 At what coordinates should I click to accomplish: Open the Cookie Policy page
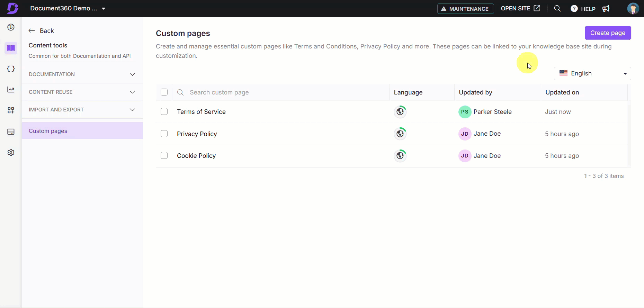(196, 156)
